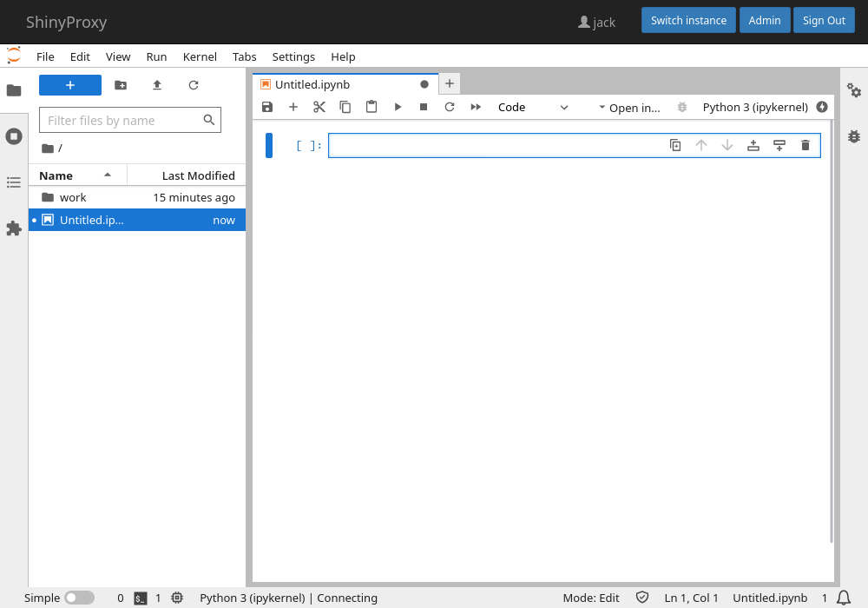This screenshot has width=868, height=608.
Task: Click kernel status Python 3 (ipykernel) | Connecting
Action: [288, 598]
